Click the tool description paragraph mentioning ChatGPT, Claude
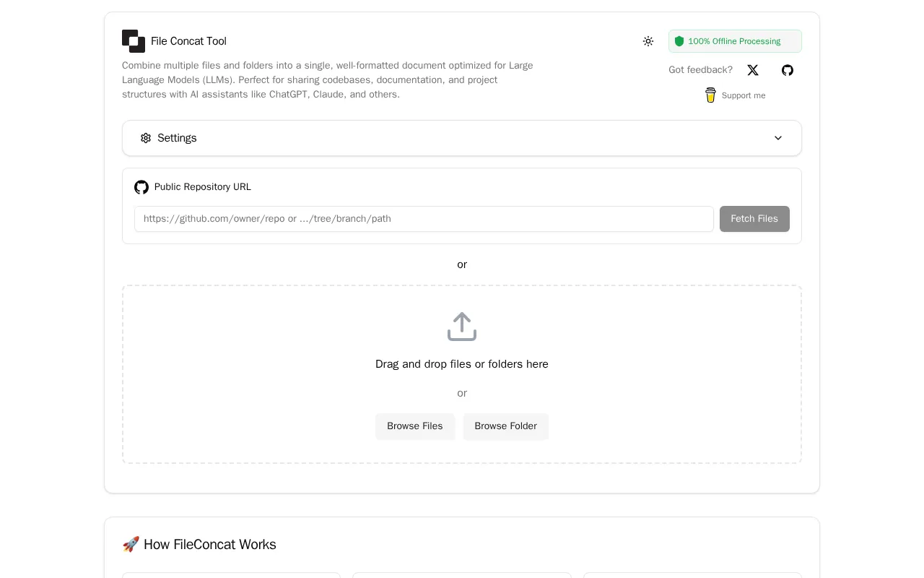 328,80
